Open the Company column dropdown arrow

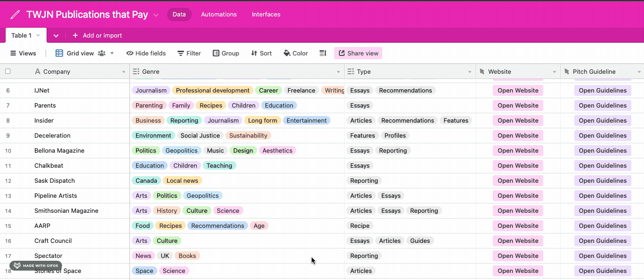click(x=124, y=72)
